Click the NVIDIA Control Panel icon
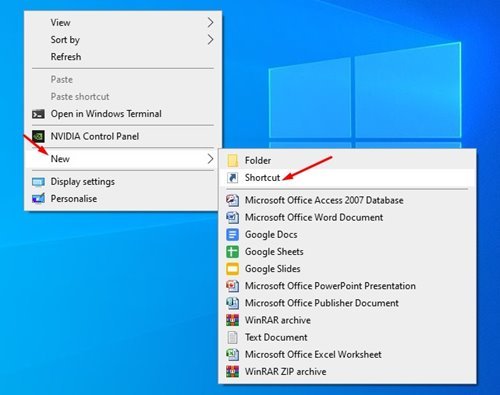 (38, 136)
